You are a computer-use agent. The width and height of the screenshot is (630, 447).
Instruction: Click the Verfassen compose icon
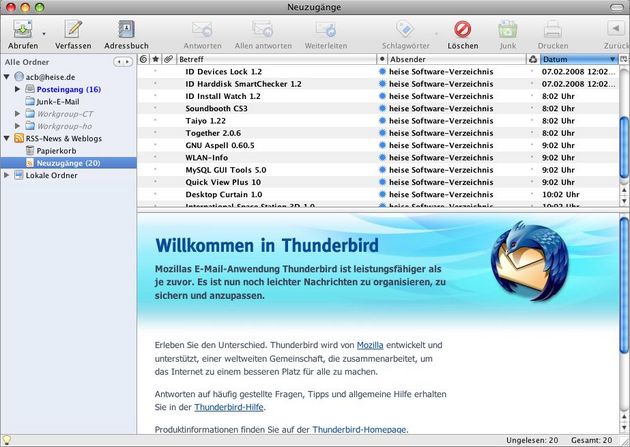73,29
